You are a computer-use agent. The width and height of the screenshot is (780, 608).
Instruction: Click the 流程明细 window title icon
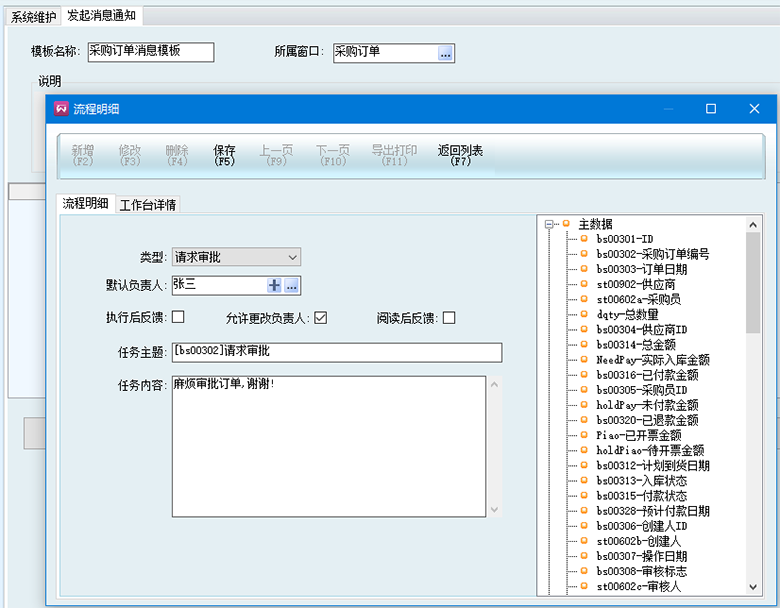[x=61, y=109]
